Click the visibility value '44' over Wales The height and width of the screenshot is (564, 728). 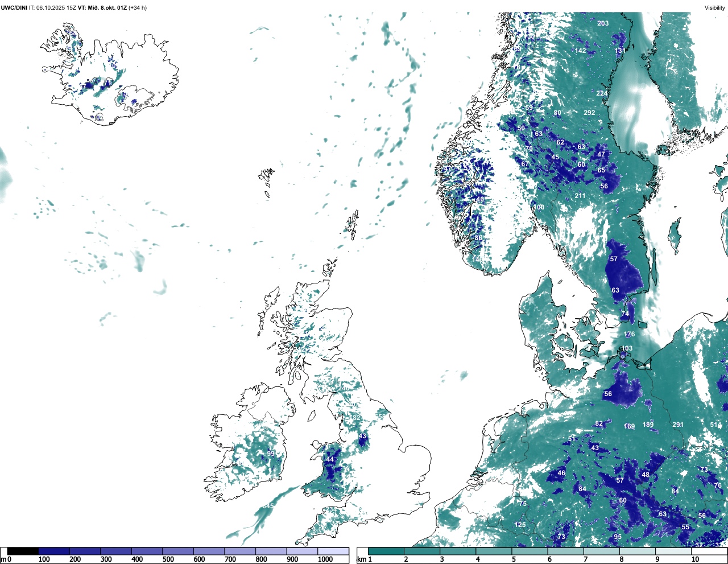pos(330,459)
